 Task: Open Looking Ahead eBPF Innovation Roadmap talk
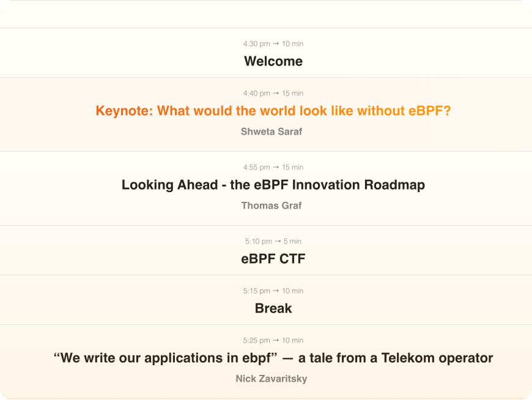[x=273, y=185]
